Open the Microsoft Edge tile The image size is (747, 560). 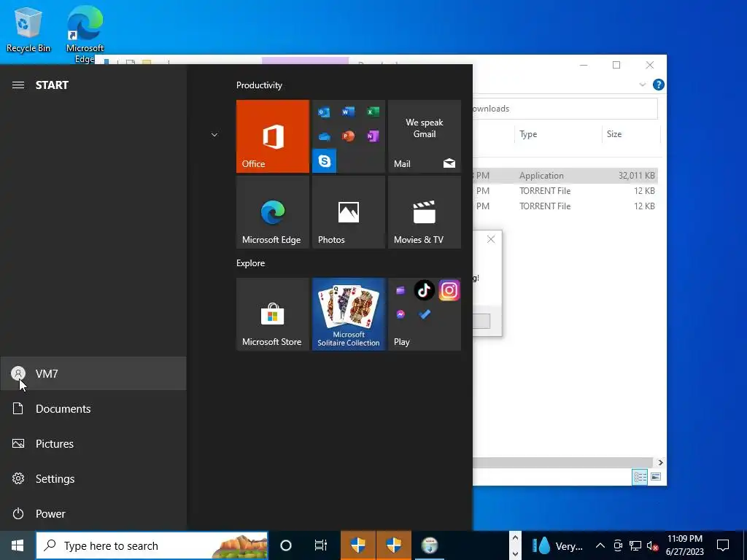tap(273, 212)
